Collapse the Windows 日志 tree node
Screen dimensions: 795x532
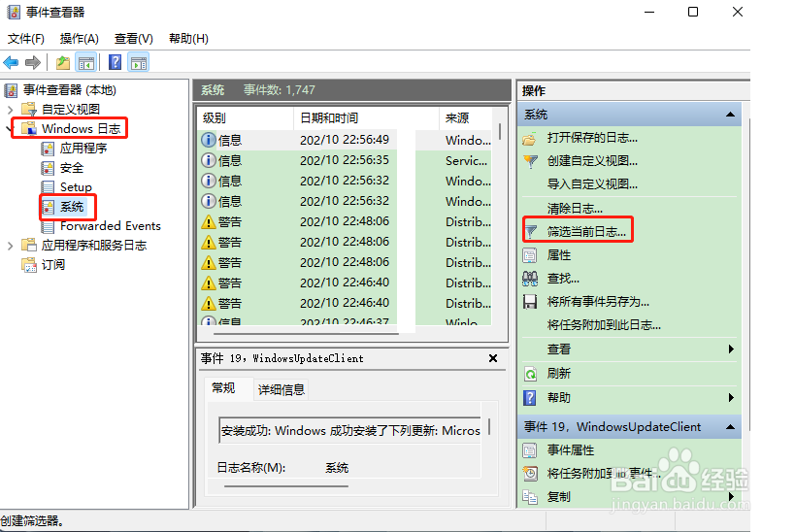pos(10,129)
